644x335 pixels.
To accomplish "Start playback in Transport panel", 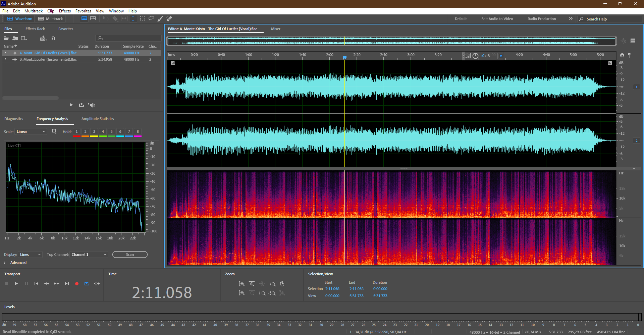I will (16, 284).
